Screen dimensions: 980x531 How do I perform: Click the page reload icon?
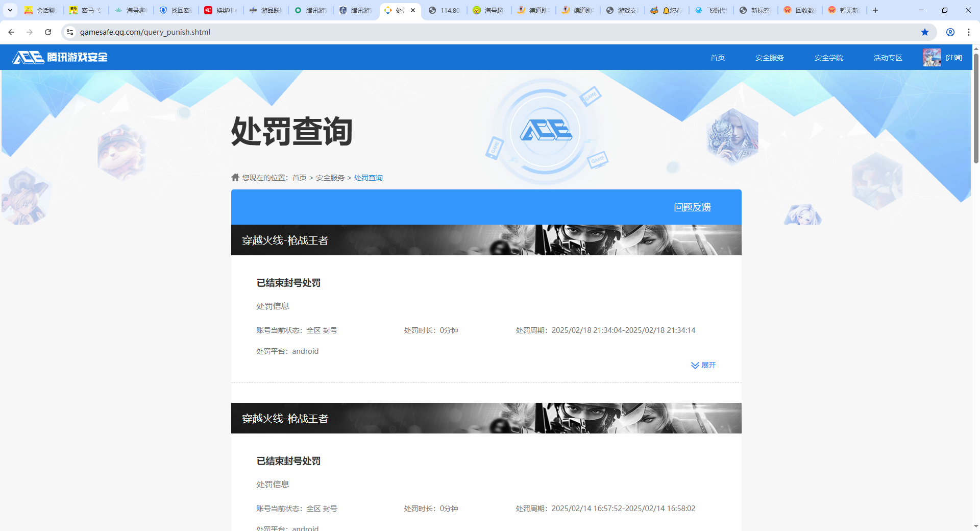point(48,32)
